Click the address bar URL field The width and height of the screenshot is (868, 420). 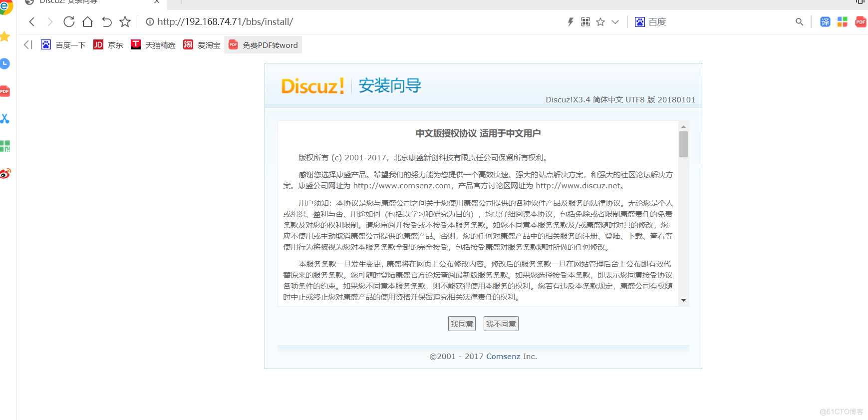(x=349, y=21)
